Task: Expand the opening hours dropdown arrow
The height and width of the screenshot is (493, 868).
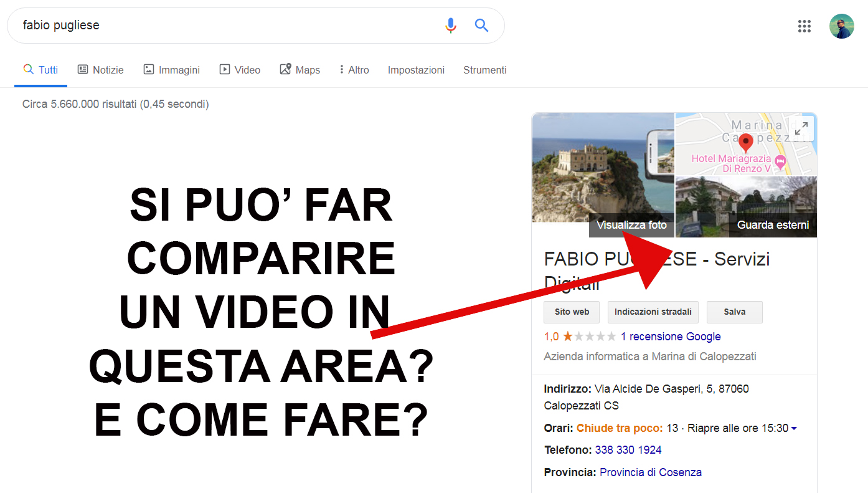Action: click(x=794, y=429)
